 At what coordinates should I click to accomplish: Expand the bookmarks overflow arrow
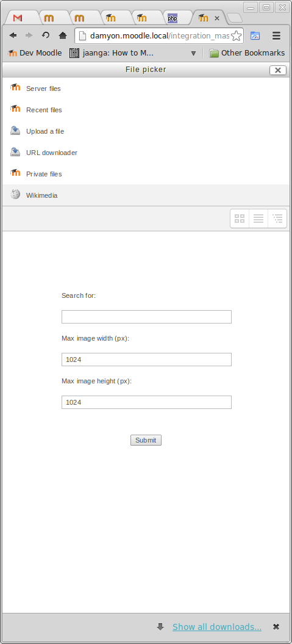(x=194, y=53)
